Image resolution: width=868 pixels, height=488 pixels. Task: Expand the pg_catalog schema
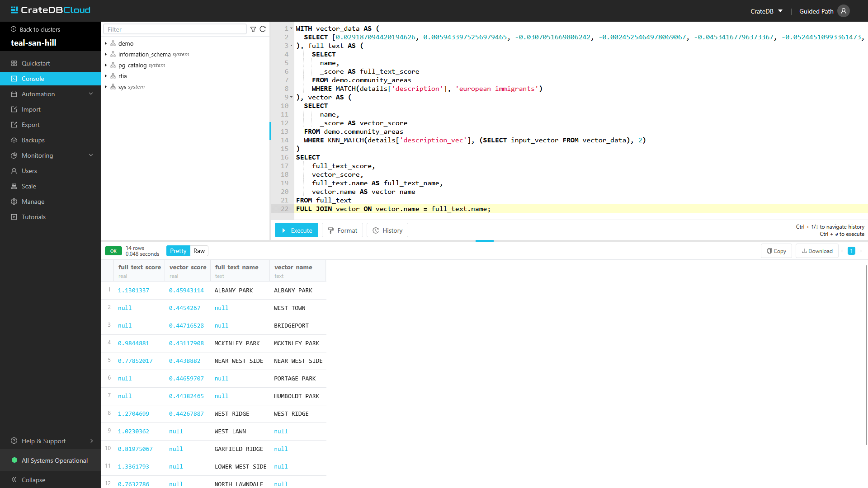pos(106,65)
